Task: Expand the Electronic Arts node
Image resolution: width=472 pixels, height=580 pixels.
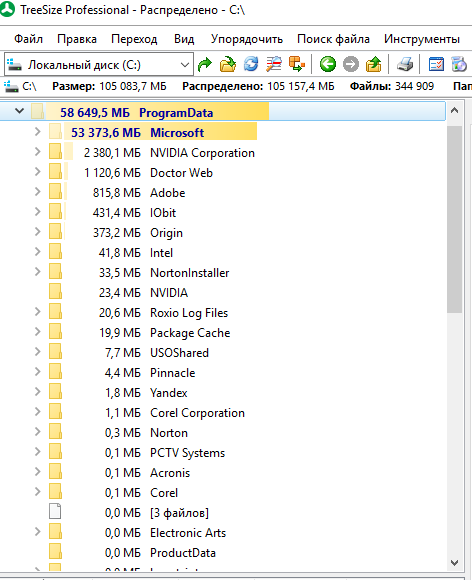Action: click(37, 532)
